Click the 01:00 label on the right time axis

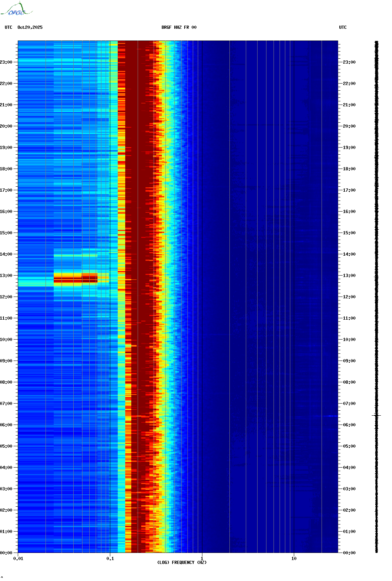(349, 532)
